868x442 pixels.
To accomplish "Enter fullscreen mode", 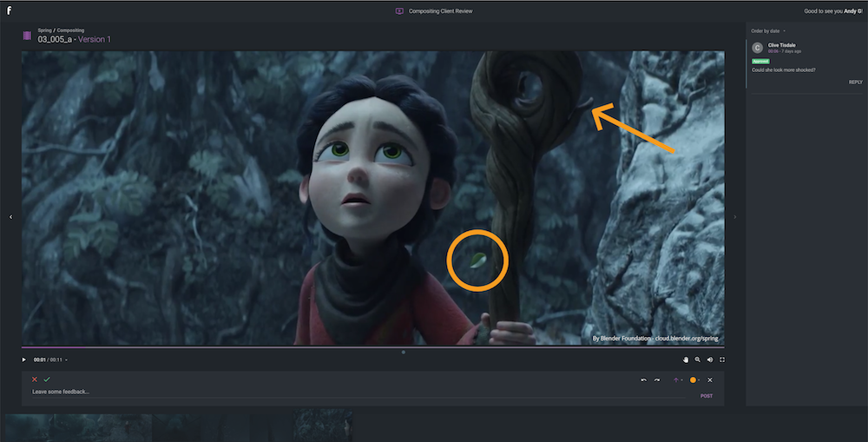I will point(722,360).
